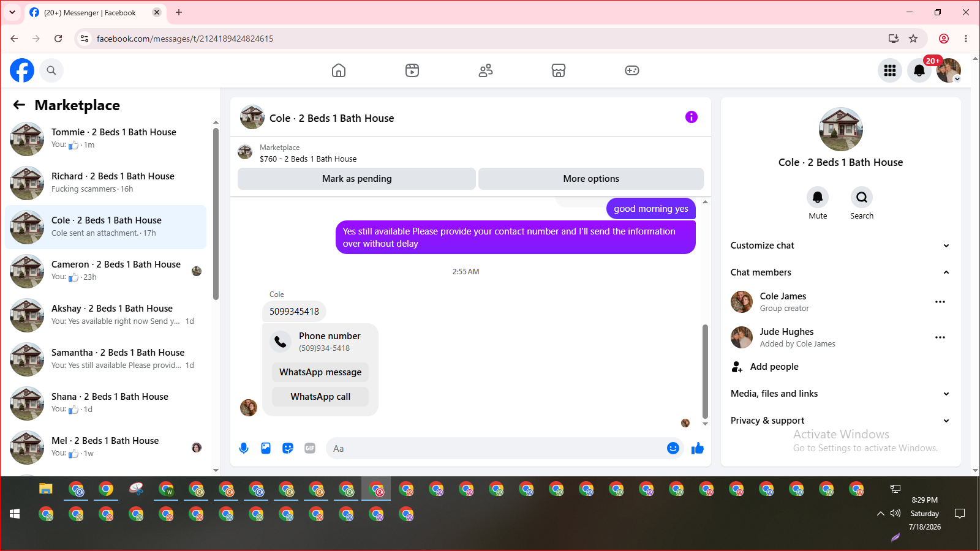This screenshot has width=980, height=551.
Task: Click the Cole James chat member name
Action: pyautogui.click(x=783, y=296)
